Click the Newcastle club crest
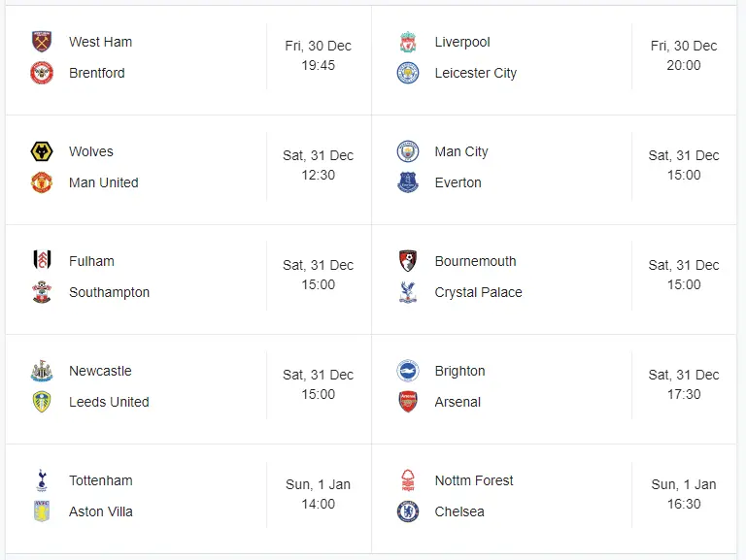 point(42,371)
